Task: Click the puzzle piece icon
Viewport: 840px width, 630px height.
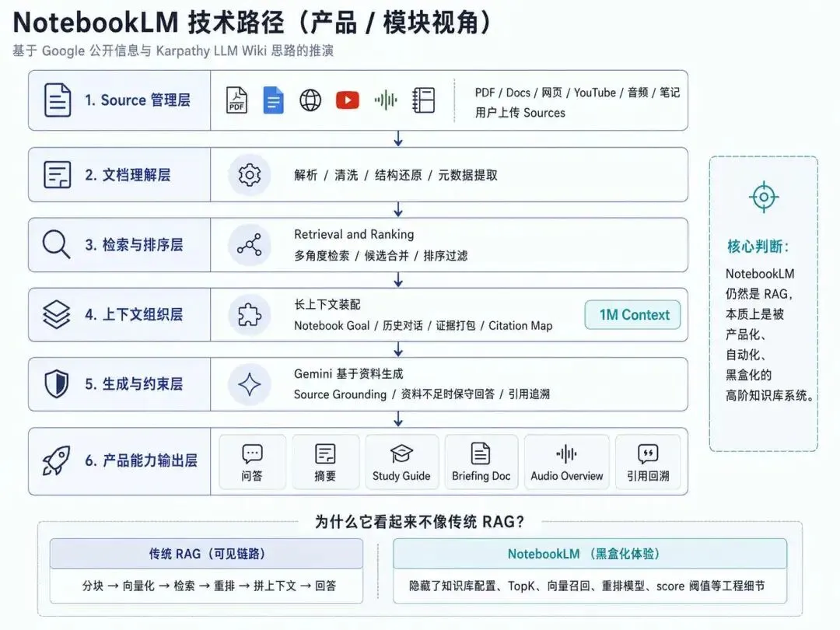Action: (x=250, y=315)
